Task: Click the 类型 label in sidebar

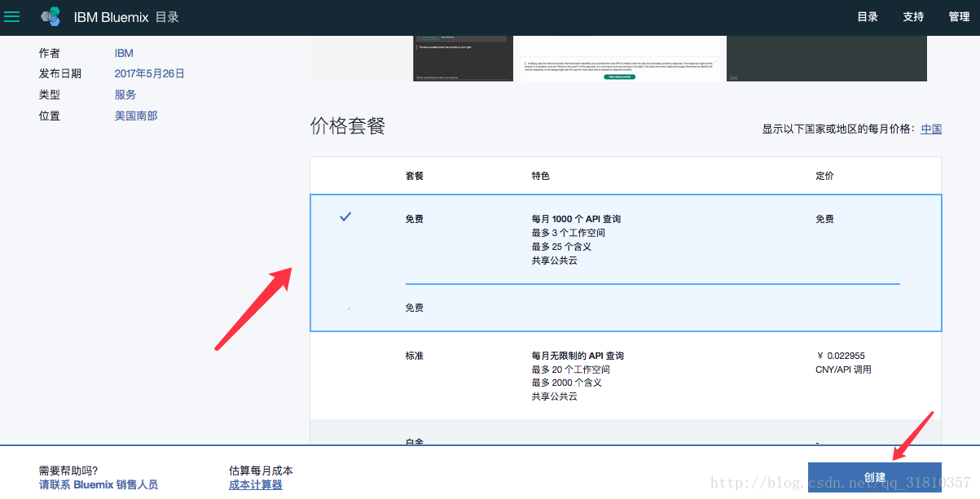Action: coord(50,94)
